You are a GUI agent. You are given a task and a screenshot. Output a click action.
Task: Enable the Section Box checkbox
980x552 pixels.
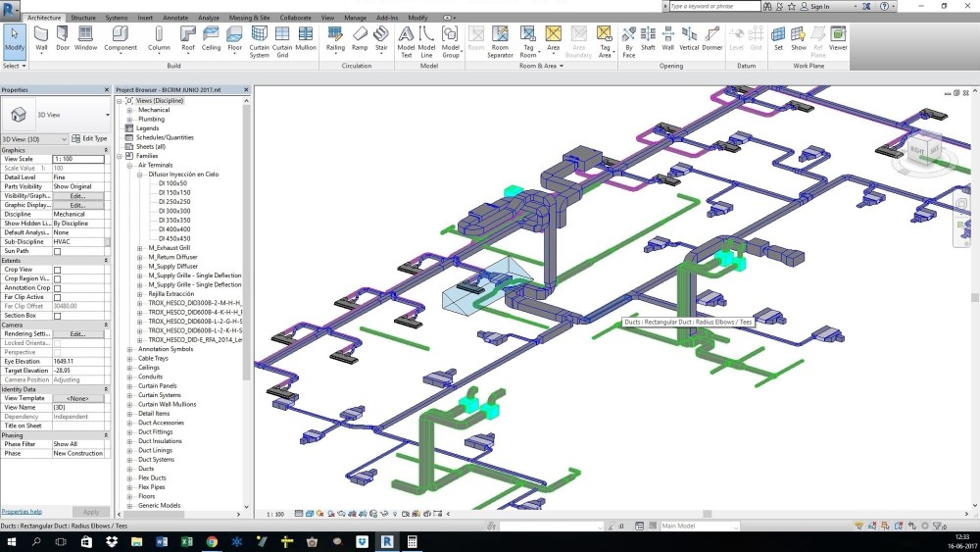(58, 316)
